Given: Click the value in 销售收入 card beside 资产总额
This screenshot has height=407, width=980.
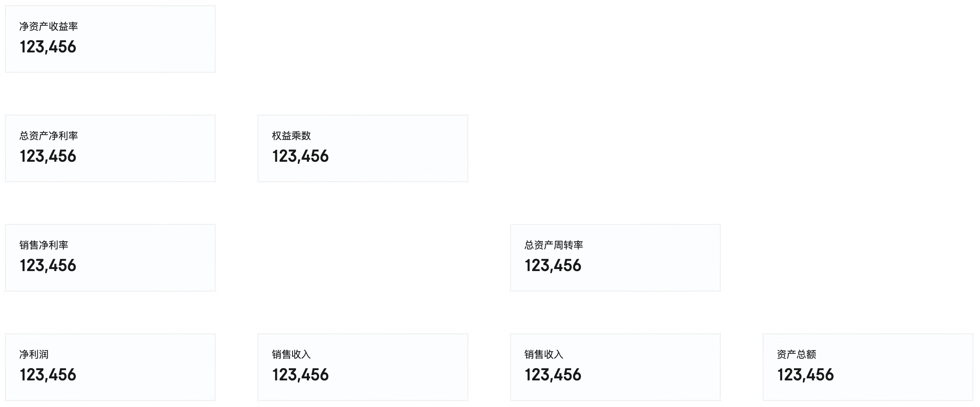Looking at the screenshot, I should tap(553, 375).
